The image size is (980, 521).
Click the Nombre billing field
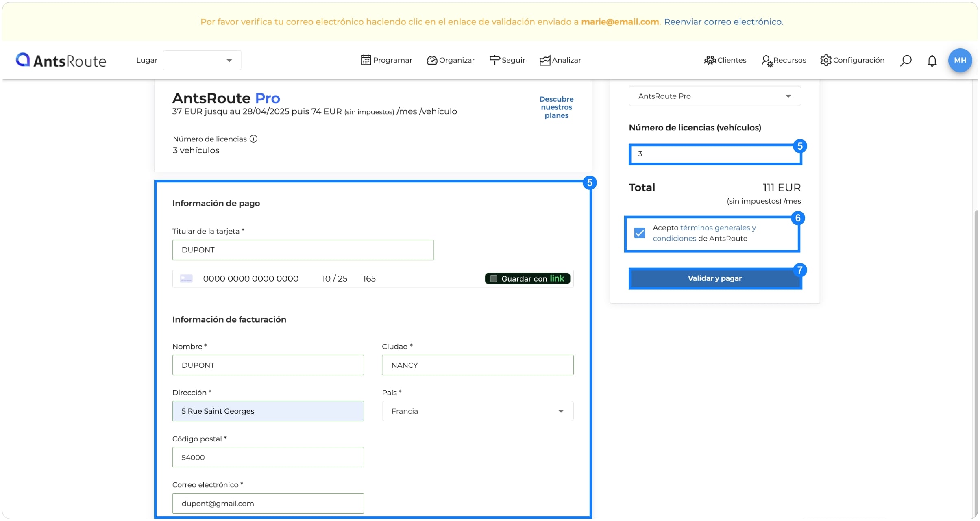pos(268,365)
